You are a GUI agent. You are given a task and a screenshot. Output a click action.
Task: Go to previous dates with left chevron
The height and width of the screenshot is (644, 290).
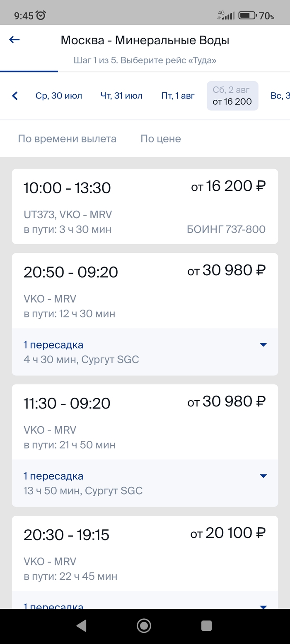coord(15,96)
